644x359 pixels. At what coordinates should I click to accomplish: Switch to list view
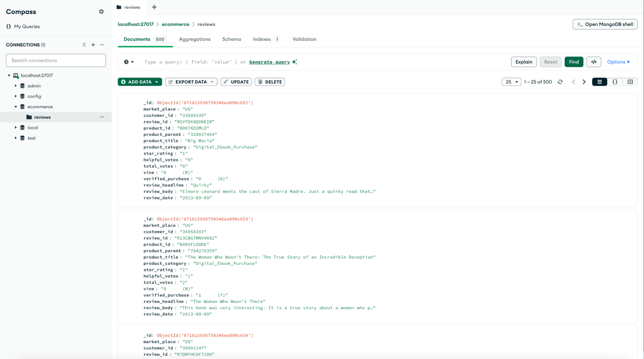(x=600, y=82)
